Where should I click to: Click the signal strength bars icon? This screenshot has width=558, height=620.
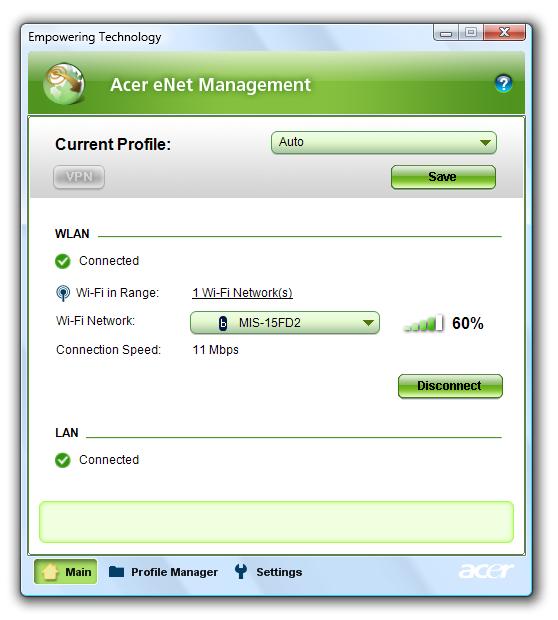[424, 323]
